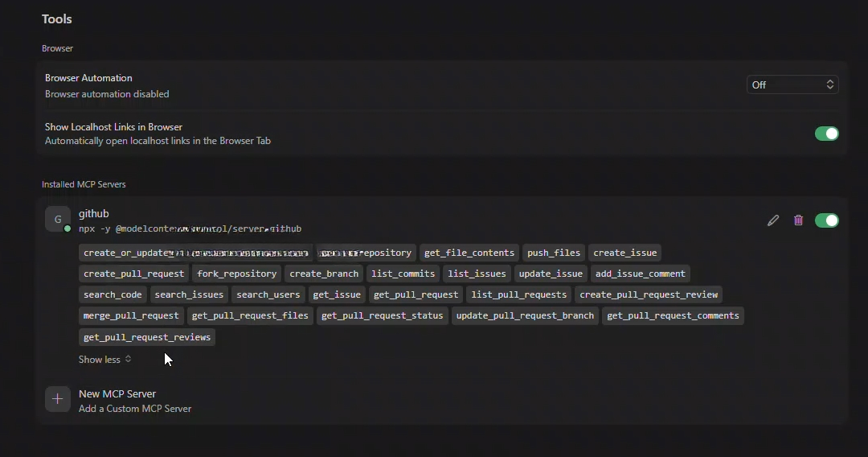
Task: Disable Show Localhost Links in Browser toggle
Action: coord(826,134)
